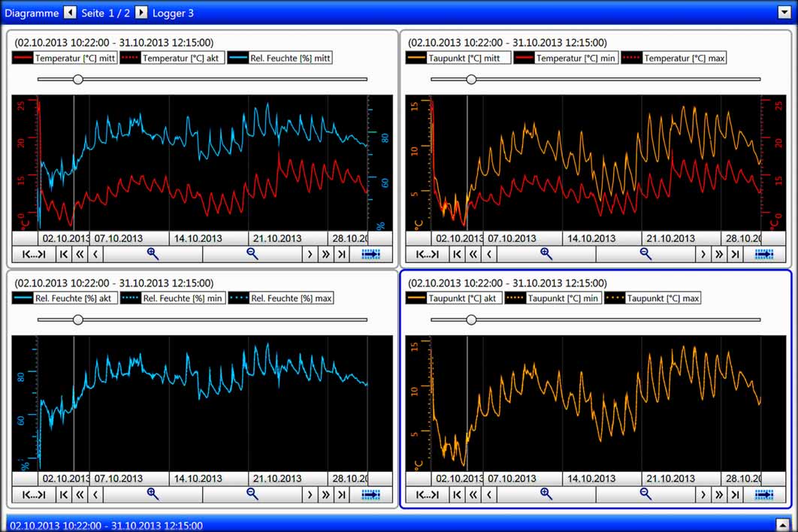Viewport: 798px width, 532px height.
Task: Click the slider handle above the top-right chart
Action: (471, 79)
